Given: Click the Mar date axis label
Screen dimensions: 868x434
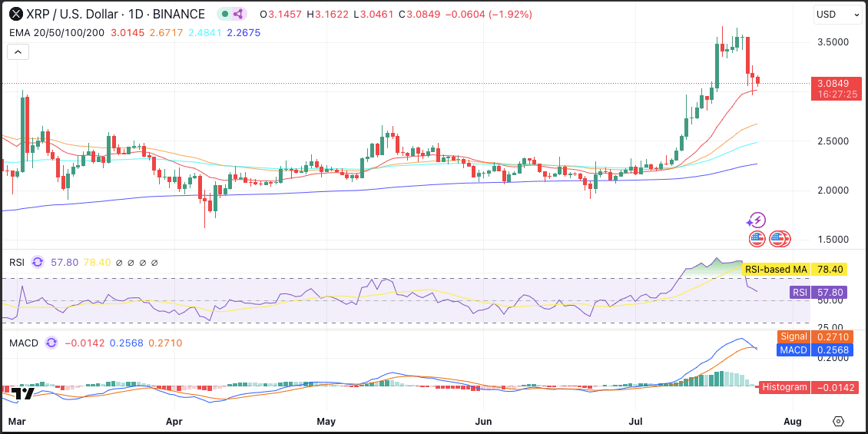Looking at the screenshot, I should (x=17, y=420).
